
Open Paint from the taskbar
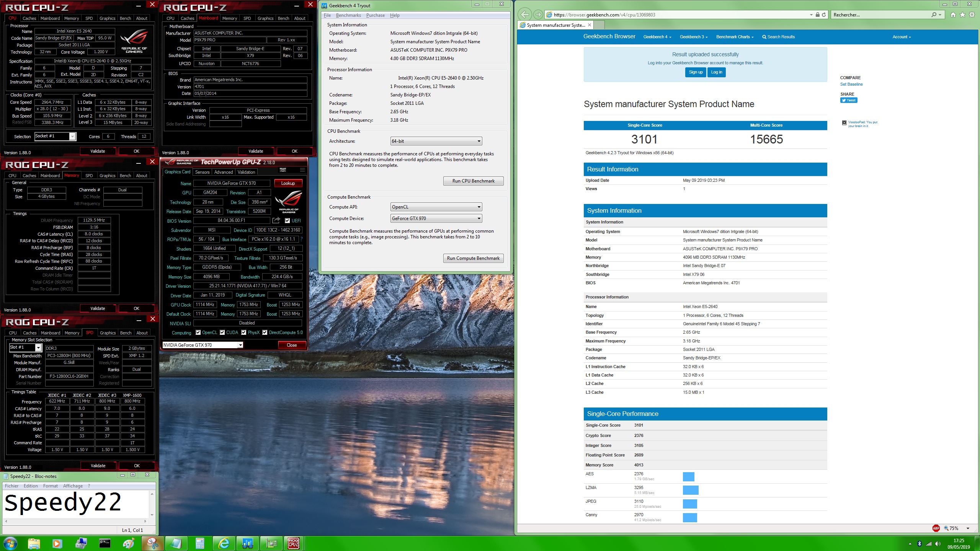(x=128, y=543)
